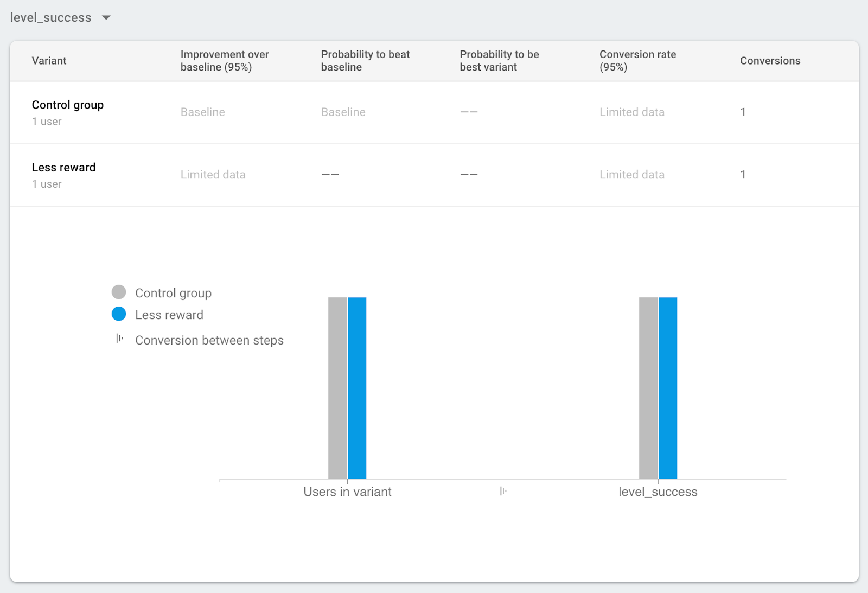Open the level_success metric dropdown arrow
Viewport: 868px width, 593px height.
pyautogui.click(x=106, y=18)
